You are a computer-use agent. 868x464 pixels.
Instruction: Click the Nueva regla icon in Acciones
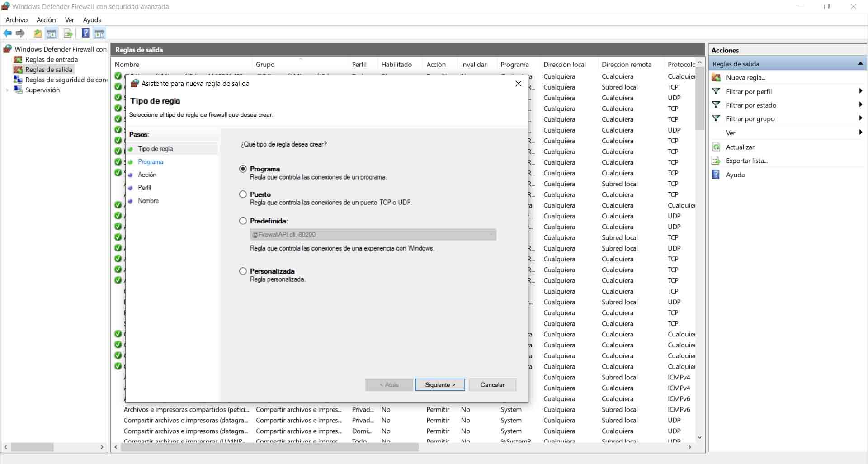point(716,77)
